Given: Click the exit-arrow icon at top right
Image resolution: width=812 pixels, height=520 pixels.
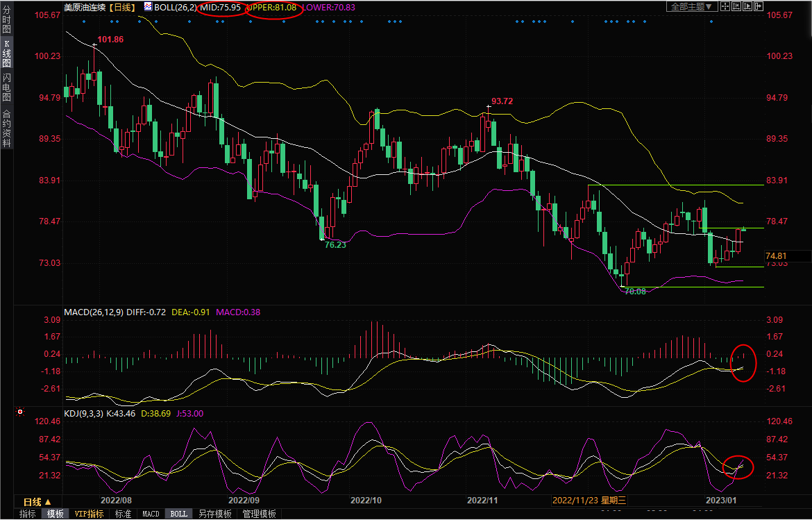Looking at the screenshot, I should tap(759, 6).
